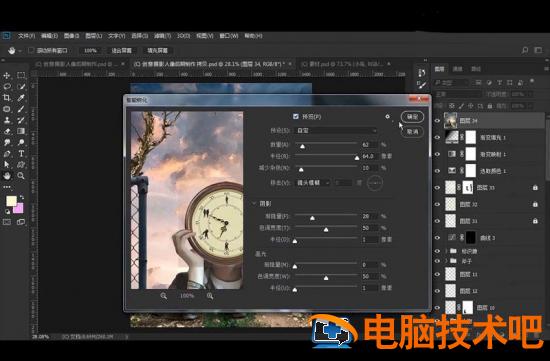Hide the 渐变映射 1 layer

[x=437, y=154]
